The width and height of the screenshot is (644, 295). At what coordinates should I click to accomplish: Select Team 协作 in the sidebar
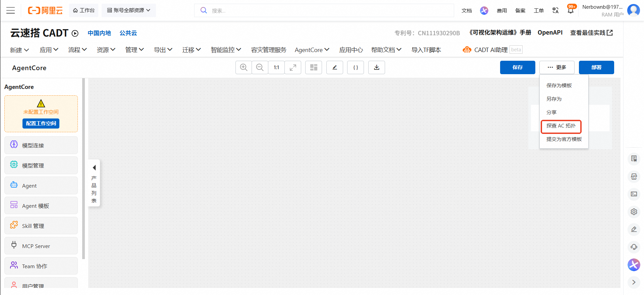click(41, 266)
